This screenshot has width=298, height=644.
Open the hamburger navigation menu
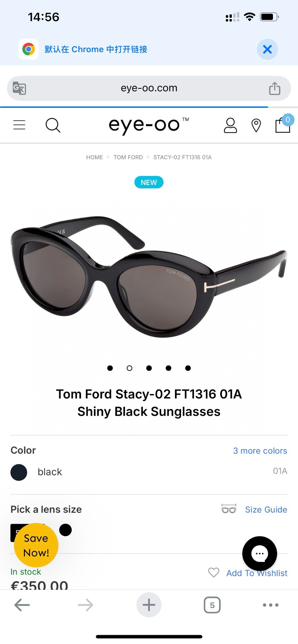19,125
